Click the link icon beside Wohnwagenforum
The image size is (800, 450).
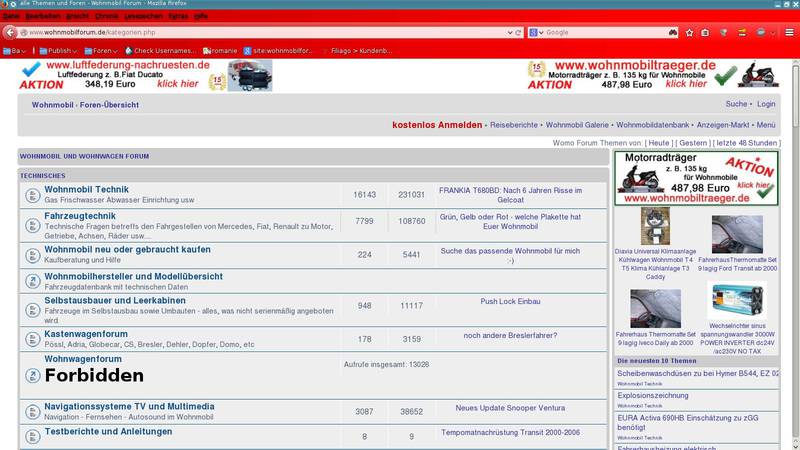[x=33, y=376]
